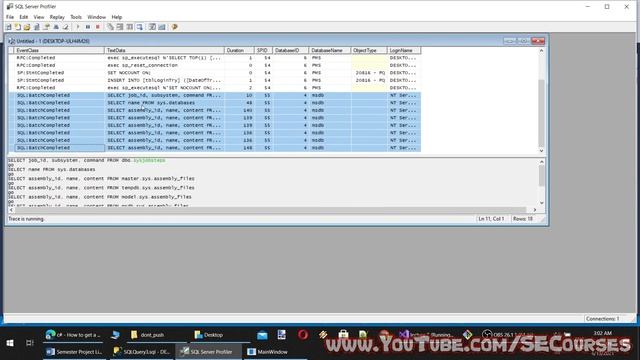The height and width of the screenshot is (360, 640).
Task: Open the Window menu
Action: pos(97,17)
